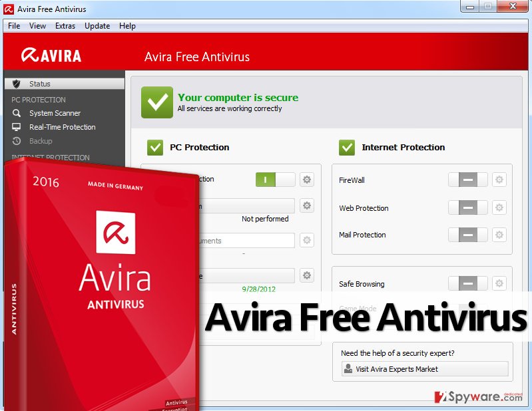Click the shield icon beside Status
The image size is (532, 411).
tap(16, 84)
